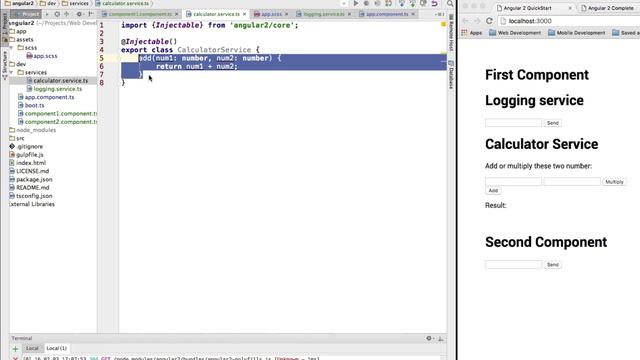Open the Structure side tool tab

coord(4,65)
